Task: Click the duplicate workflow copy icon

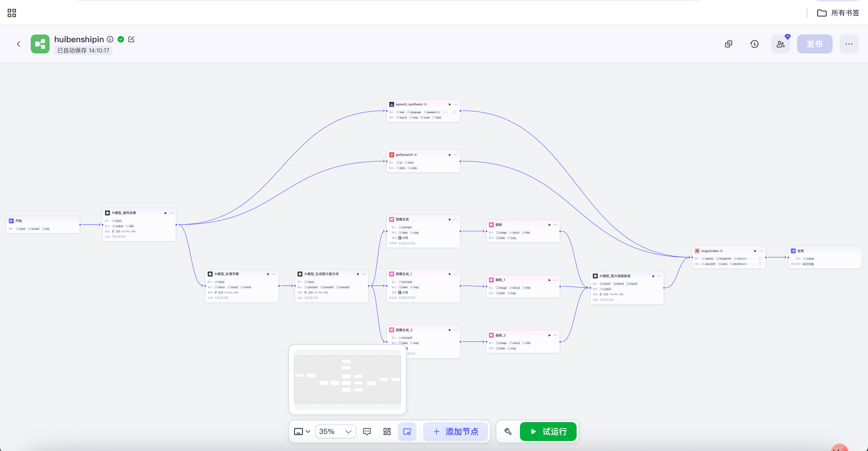Action: tap(729, 44)
